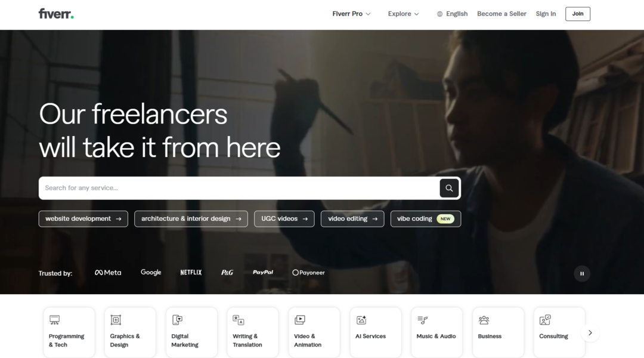
Task: Open the Fiverr Pro dropdown
Action: click(351, 14)
